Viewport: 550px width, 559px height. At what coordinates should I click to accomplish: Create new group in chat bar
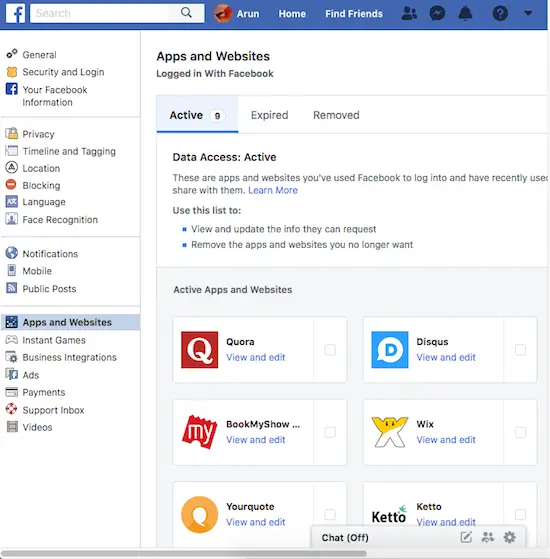pos(488,537)
